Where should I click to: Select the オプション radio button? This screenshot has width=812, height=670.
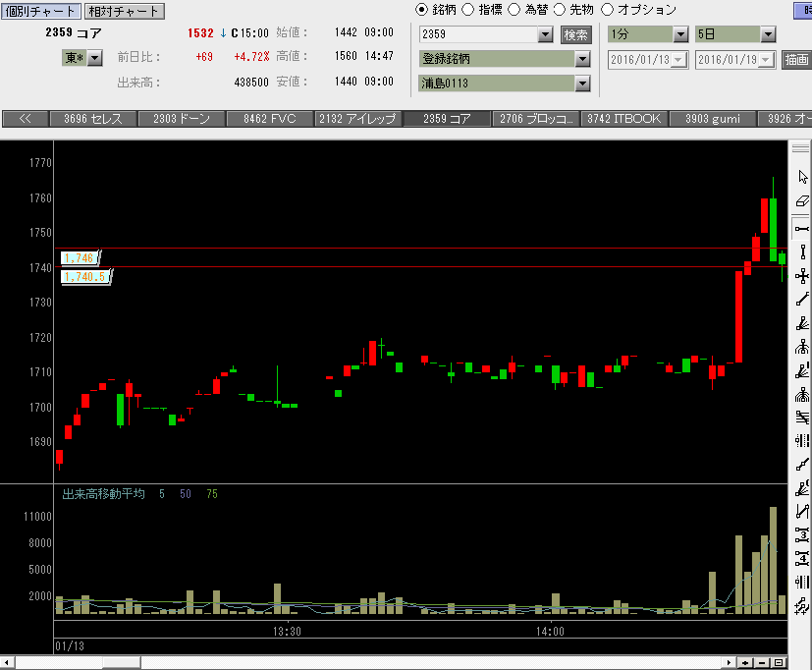pos(607,9)
